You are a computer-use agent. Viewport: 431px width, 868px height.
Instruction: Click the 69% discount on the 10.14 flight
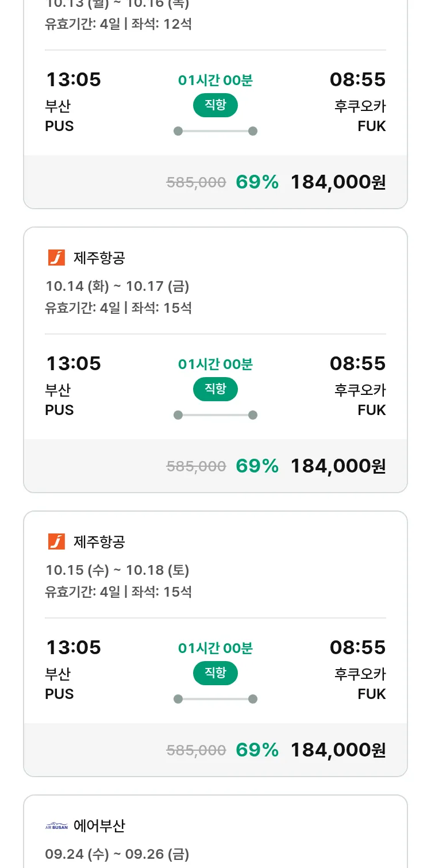[257, 466]
